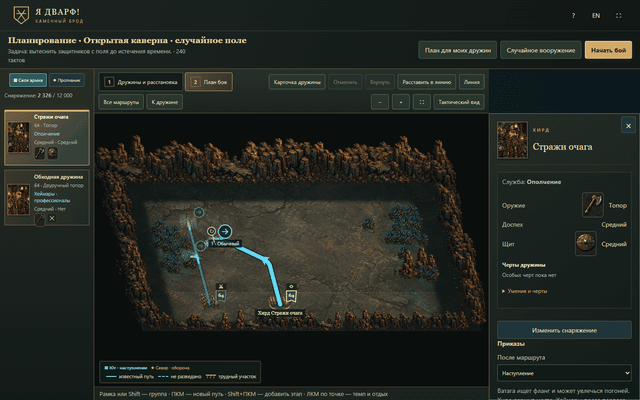Click the Изменить снаряжение button
Viewport: 640px width, 400px height.
(564, 330)
